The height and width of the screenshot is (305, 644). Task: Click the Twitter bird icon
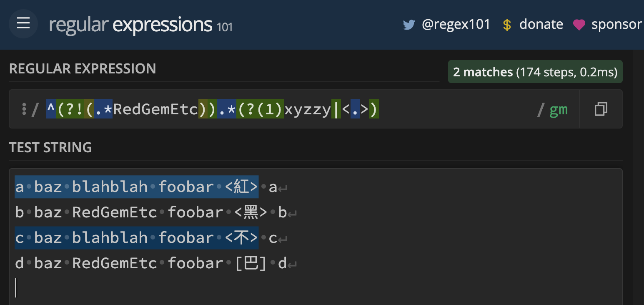point(409,24)
